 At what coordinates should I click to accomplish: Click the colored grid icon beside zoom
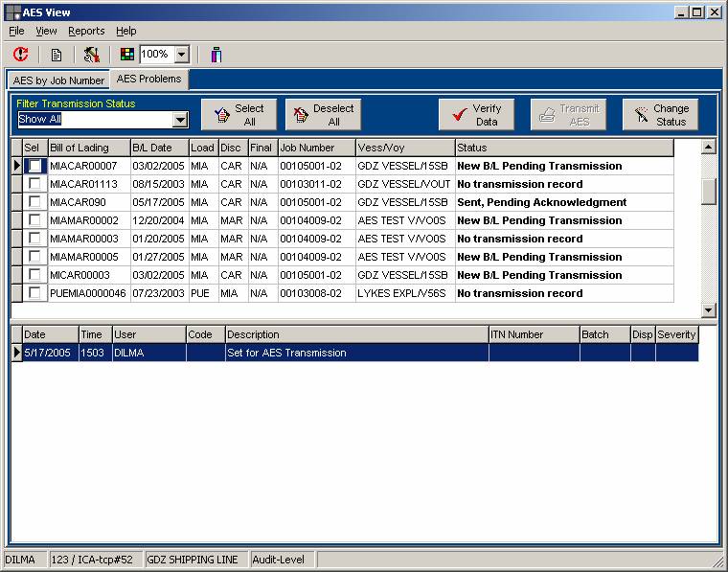(x=127, y=55)
